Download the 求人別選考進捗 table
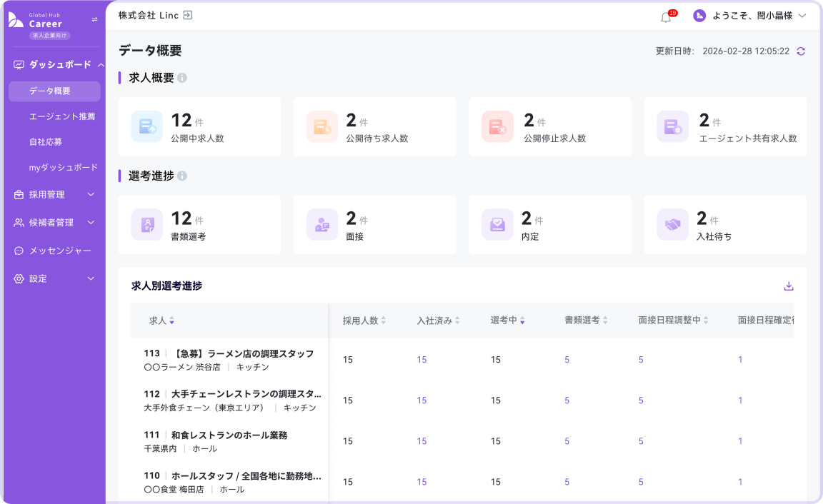823x504 pixels. pos(789,286)
